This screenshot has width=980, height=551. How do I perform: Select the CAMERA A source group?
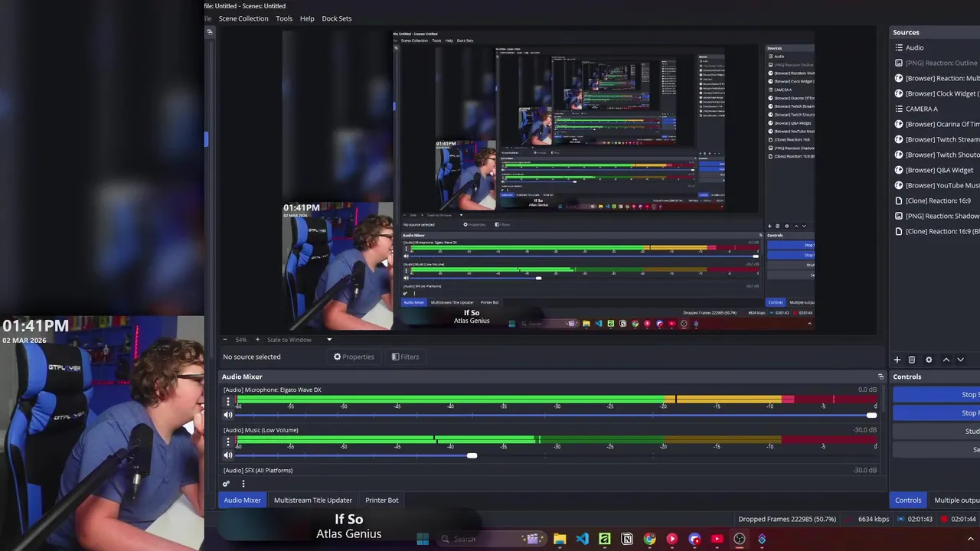click(x=936, y=109)
